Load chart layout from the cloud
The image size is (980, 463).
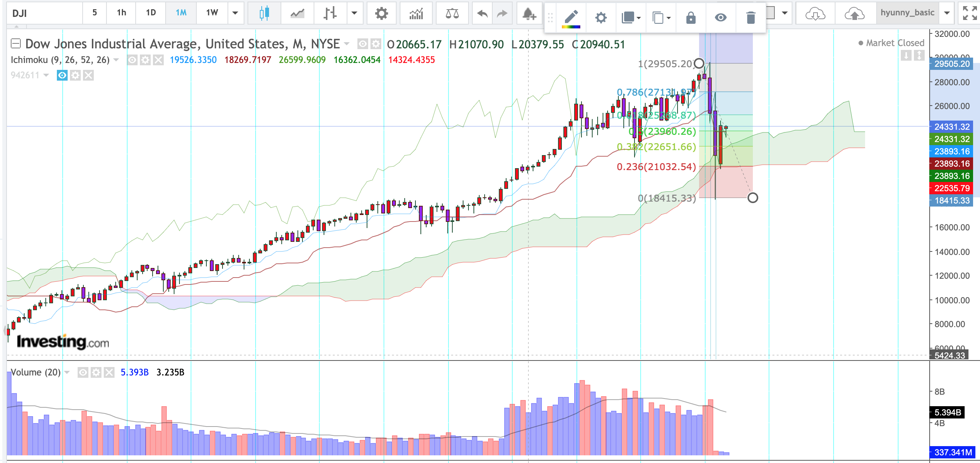pos(815,14)
